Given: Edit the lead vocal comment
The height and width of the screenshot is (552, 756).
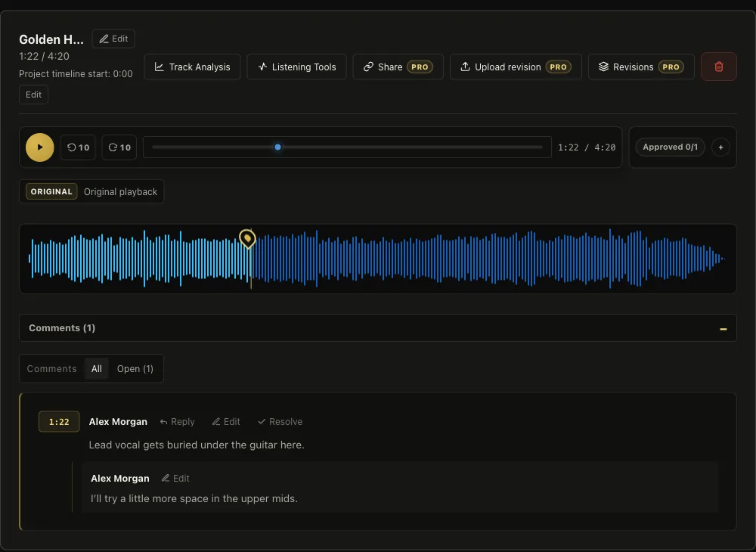Looking at the screenshot, I should coord(226,422).
